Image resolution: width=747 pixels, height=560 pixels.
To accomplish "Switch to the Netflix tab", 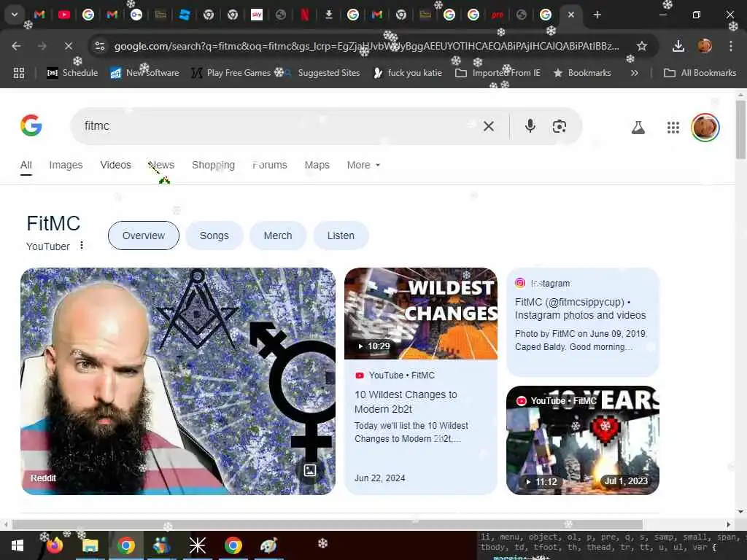I will pyautogui.click(x=305, y=15).
